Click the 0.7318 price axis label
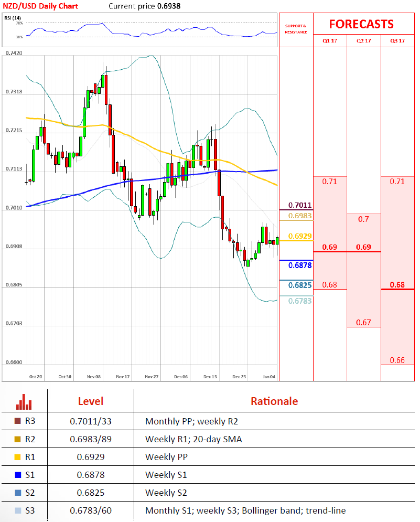Screen dimensions: 420x522 click(x=14, y=92)
